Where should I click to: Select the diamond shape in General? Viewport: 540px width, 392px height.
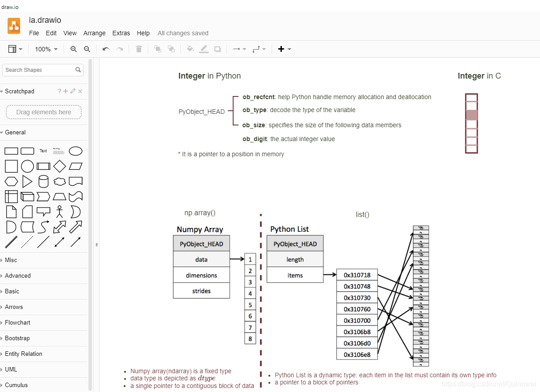click(x=59, y=167)
